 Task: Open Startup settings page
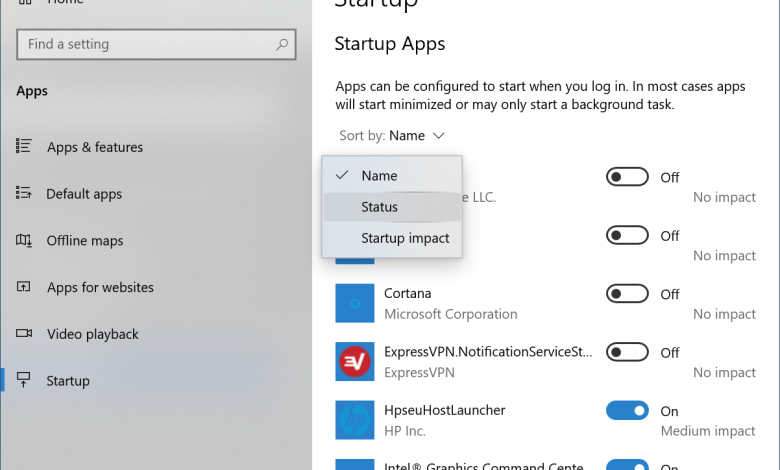pyautogui.click(x=68, y=381)
